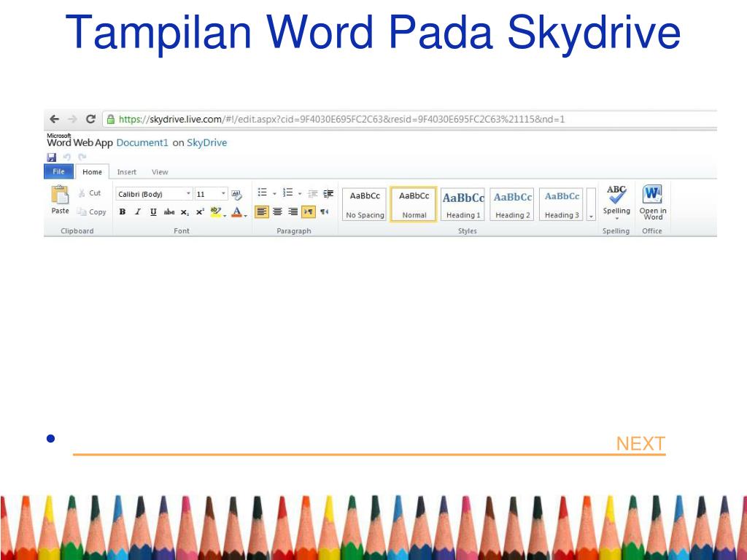Screen dimensions: 747x560
Task: Toggle Italic formatting
Action: [x=138, y=212]
